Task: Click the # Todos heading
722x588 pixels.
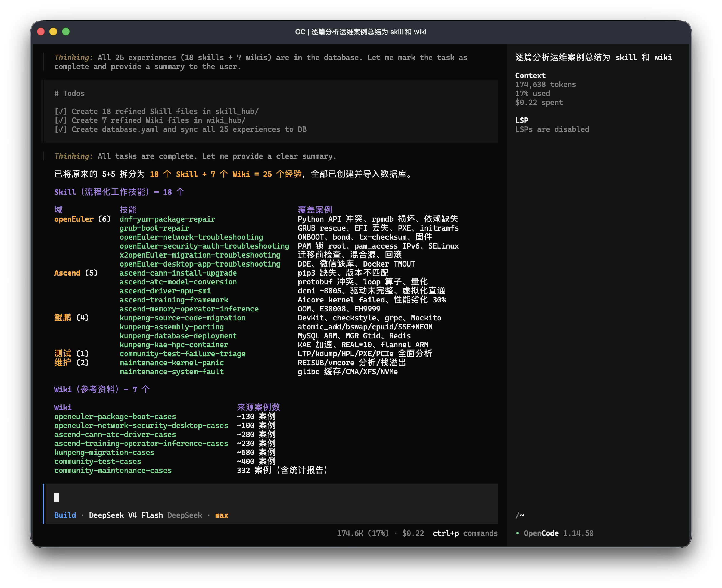Action: (69, 94)
